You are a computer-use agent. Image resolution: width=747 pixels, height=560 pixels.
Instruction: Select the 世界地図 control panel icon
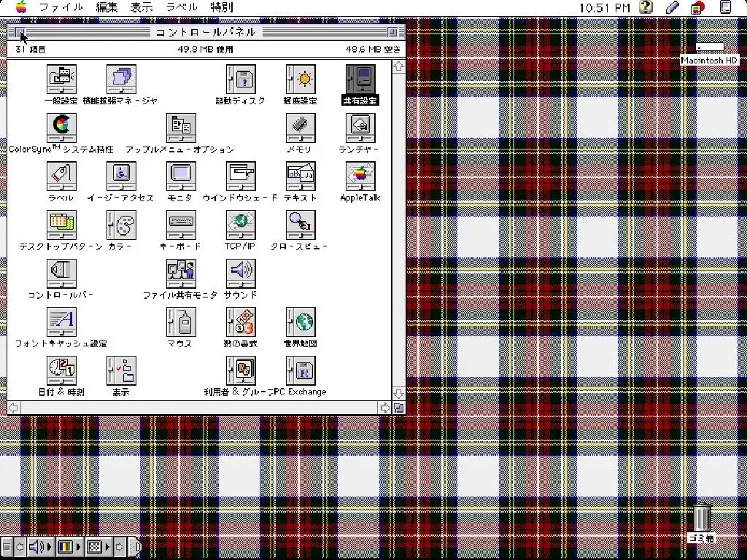pyautogui.click(x=300, y=322)
